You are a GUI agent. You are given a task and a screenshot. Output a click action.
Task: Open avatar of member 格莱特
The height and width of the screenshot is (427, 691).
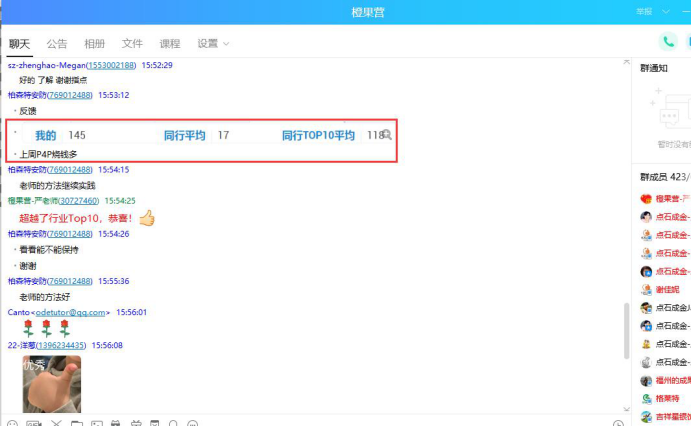point(646,398)
